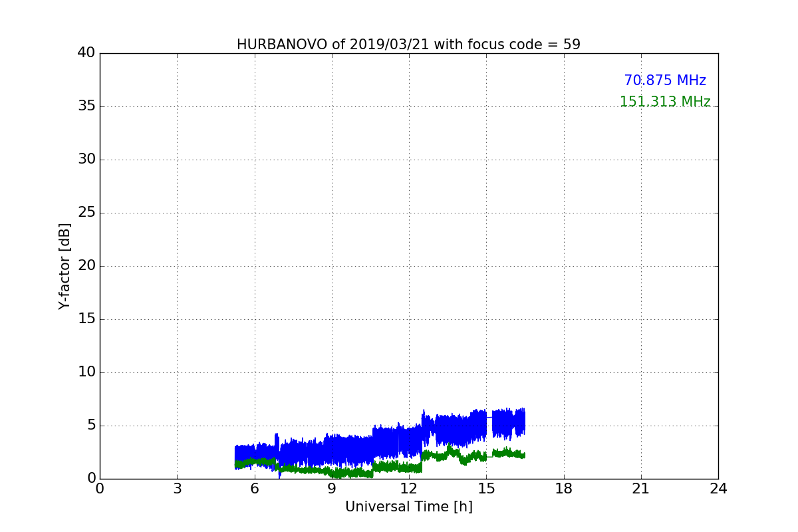Click the x-axis tick label 12
Viewport: 798px width, 532px height.
tap(409, 489)
